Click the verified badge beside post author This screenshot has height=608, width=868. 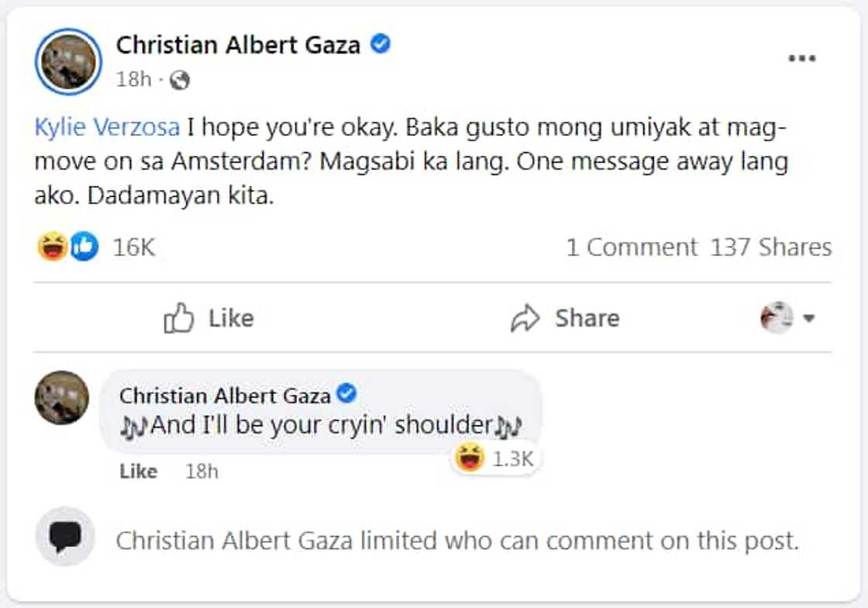(380, 45)
